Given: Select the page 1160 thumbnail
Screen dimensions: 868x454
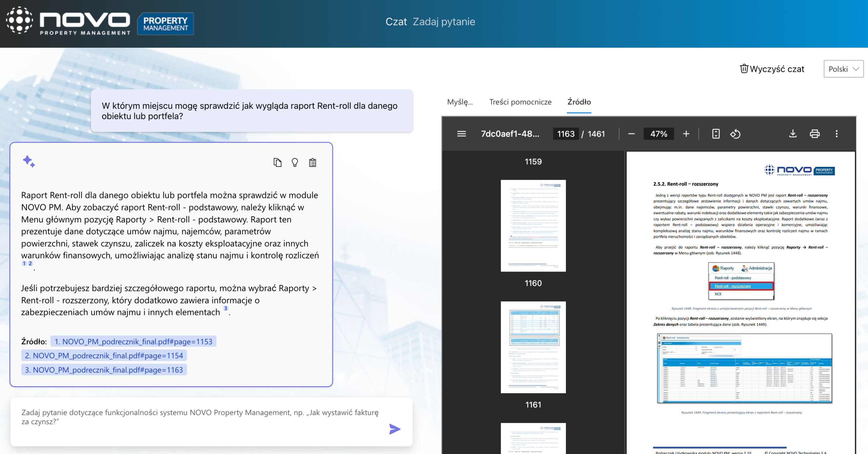Looking at the screenshot, I should pos(533,347).
